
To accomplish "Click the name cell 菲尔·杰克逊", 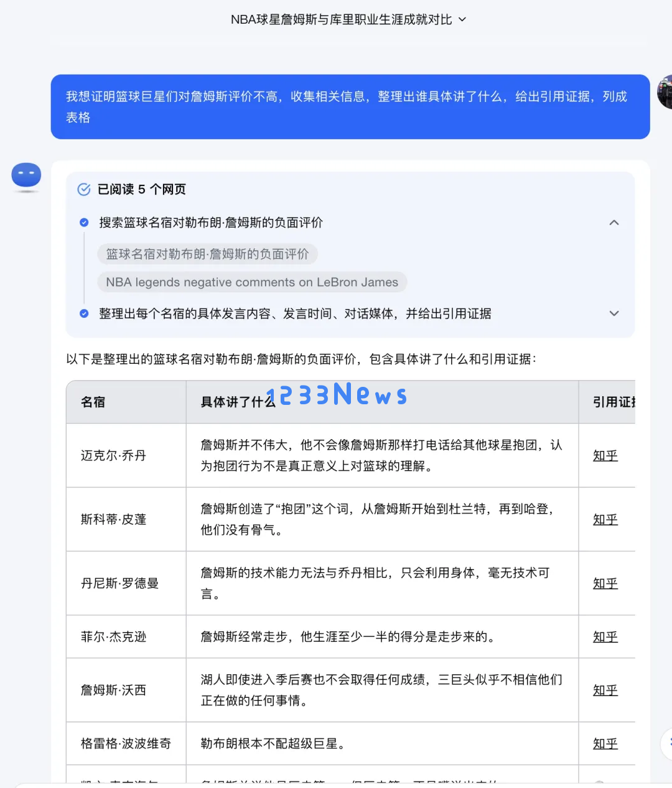I will point(126,637).
